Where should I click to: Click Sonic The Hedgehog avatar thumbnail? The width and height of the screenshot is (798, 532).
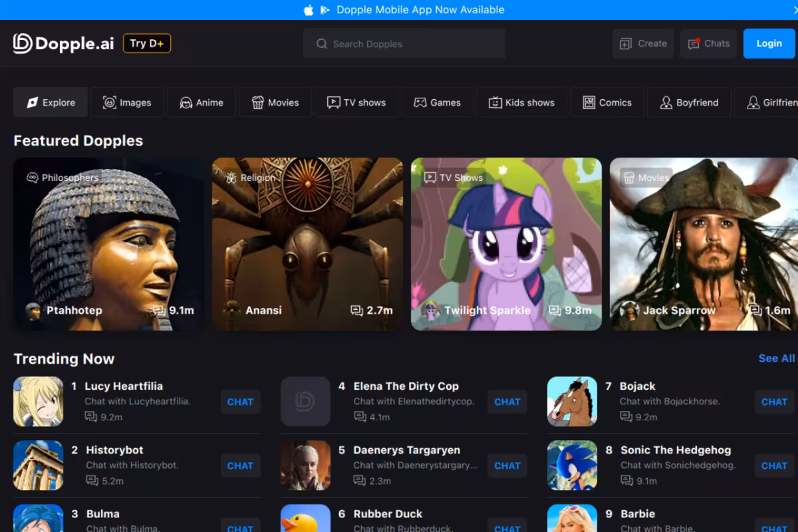pyautogui.click(x=572, y=465)
